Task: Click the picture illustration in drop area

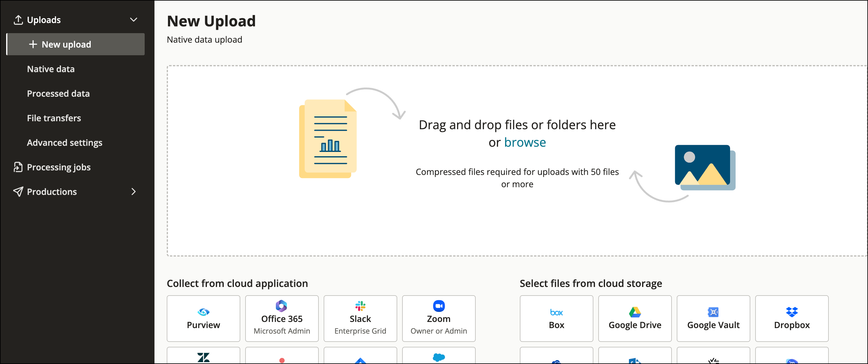Action: tap(705, 167)
